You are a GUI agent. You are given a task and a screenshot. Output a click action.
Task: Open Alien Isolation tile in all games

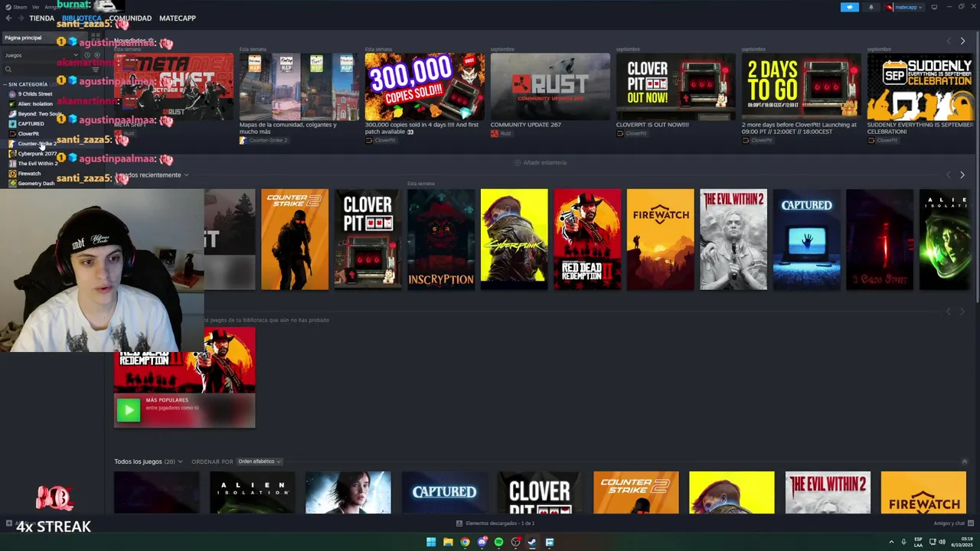click(x=252, y=492)
